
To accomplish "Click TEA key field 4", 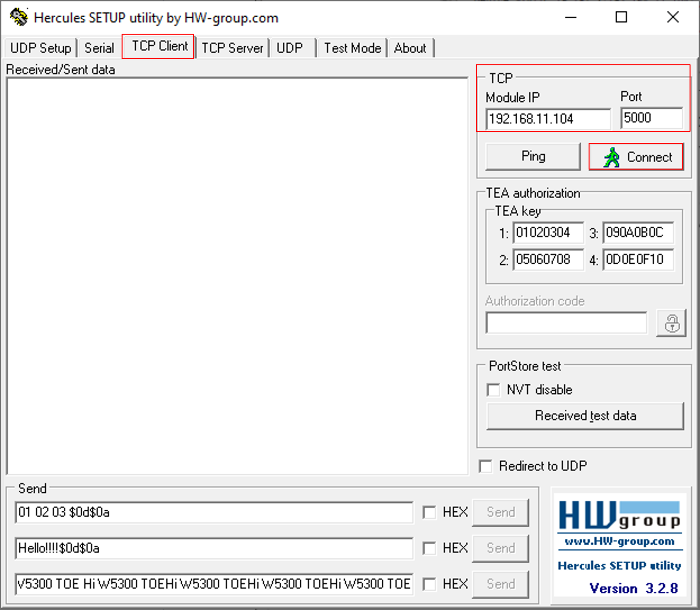I will pos(638,260).
